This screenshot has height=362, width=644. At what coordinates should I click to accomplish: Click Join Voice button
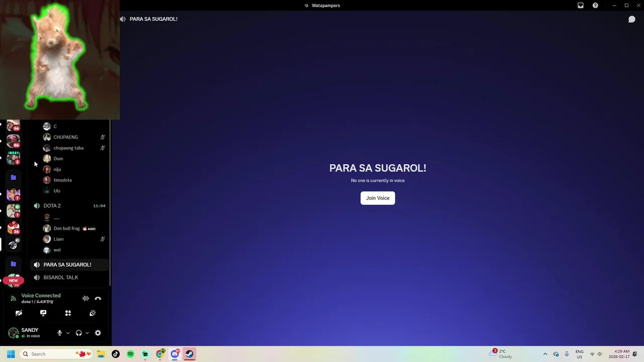(378, 198)
